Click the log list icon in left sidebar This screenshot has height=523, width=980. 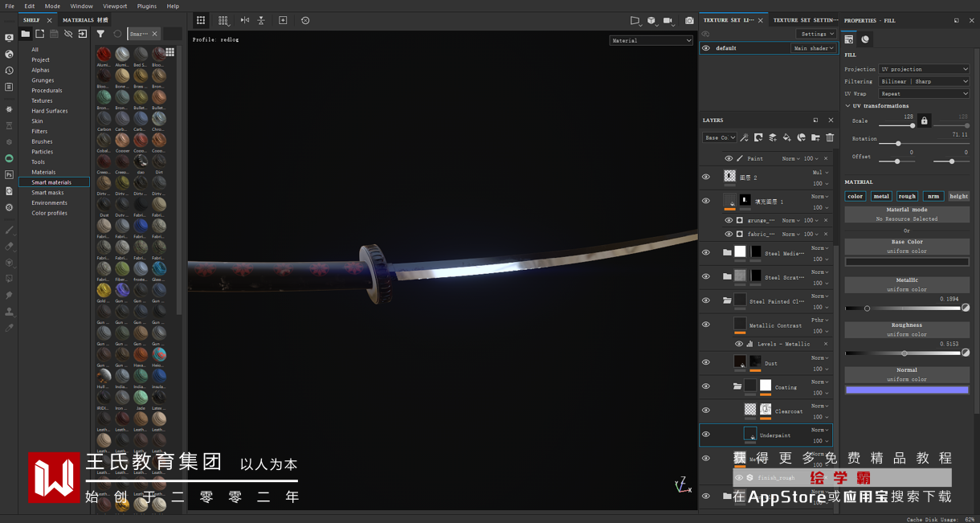9,87
